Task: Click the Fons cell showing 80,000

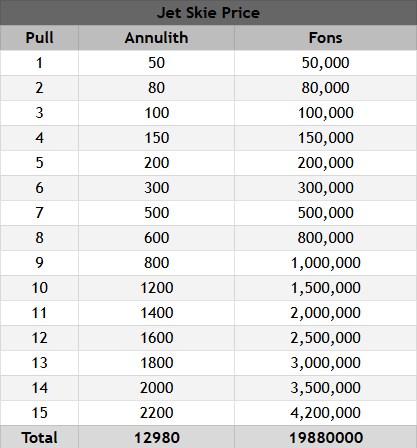Action: pyautogui.click(x=326, y=88)
